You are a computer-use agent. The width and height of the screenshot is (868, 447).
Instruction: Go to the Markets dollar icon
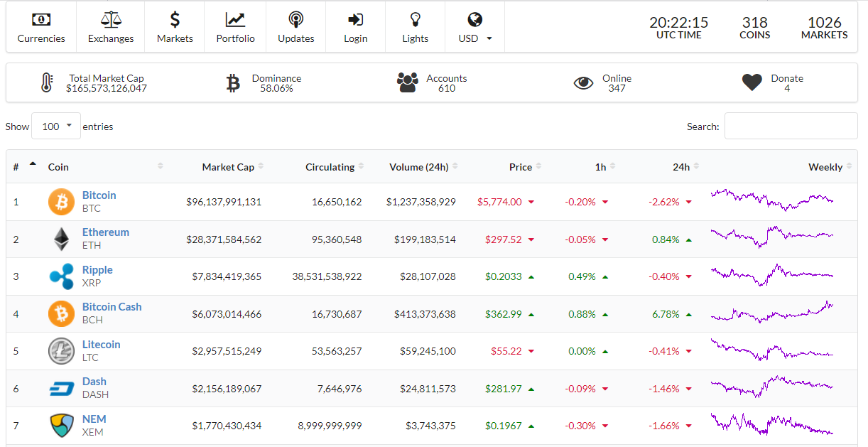pyautogui.click(x=175, y=19)
